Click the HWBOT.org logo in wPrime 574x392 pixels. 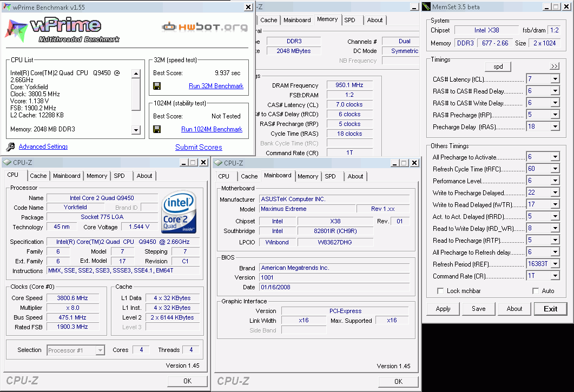click(x=204, y=26)
